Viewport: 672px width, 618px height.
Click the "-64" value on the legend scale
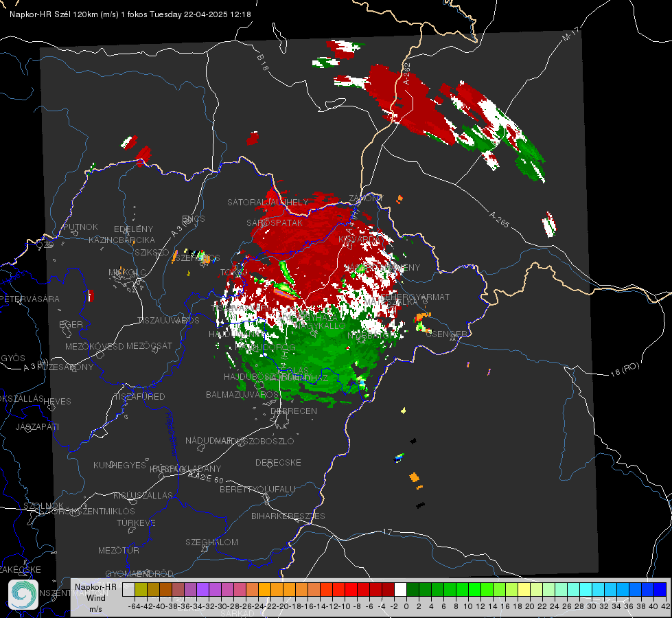click(134, 606)
